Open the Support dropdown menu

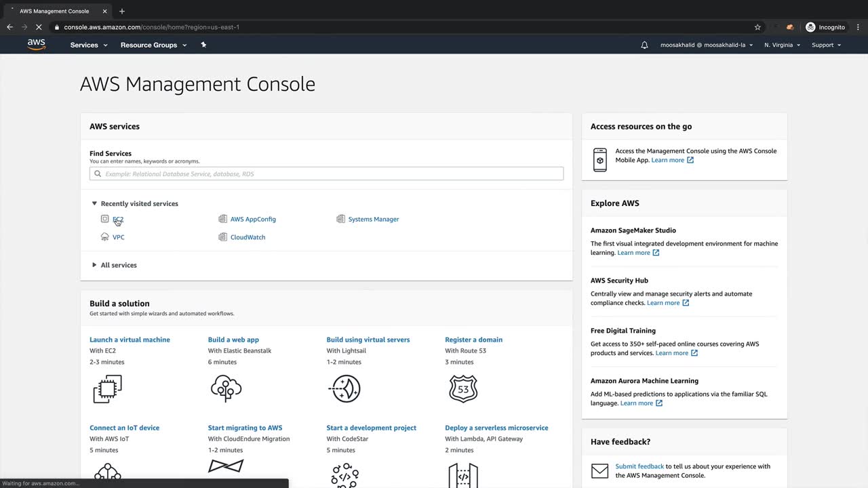coord(826,45)
